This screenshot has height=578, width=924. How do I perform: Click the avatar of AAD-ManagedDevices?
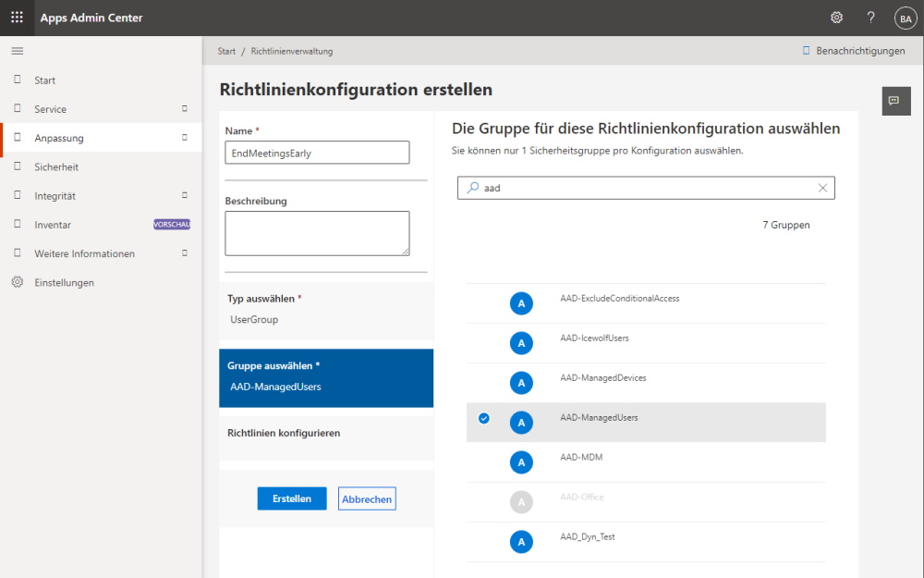[521, 383]
